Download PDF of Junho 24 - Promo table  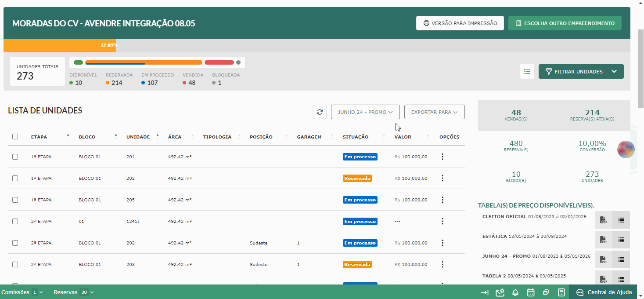pos(604,259)
